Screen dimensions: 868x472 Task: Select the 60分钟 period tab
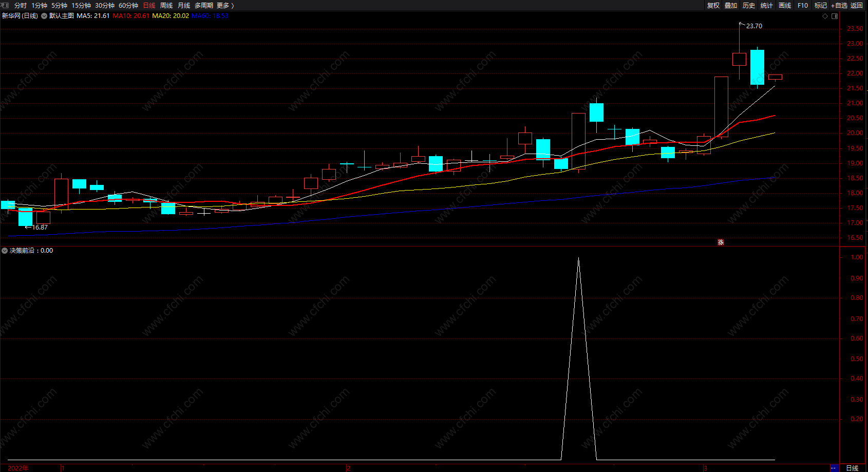(128, 6)
